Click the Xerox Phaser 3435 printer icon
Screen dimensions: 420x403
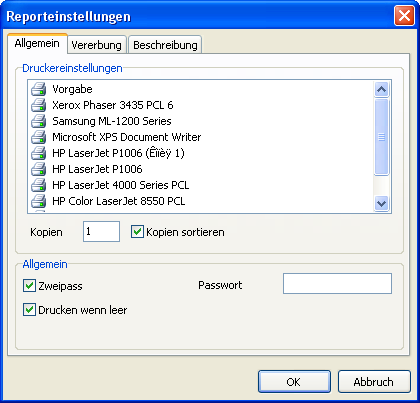pyautogui.click(x=39, y=105)
